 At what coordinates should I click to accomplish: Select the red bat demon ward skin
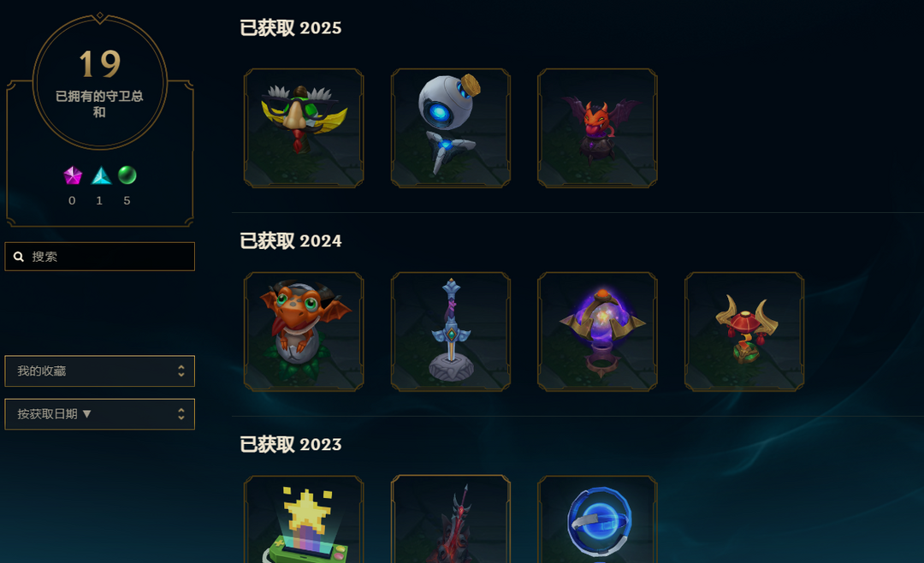597,128
